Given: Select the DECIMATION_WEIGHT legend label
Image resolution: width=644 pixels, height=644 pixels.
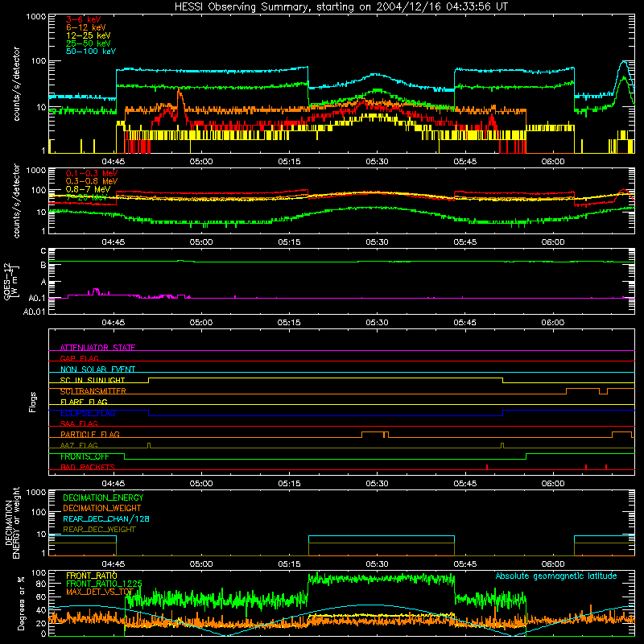Looking at the screenshot, I should point(102,508).
